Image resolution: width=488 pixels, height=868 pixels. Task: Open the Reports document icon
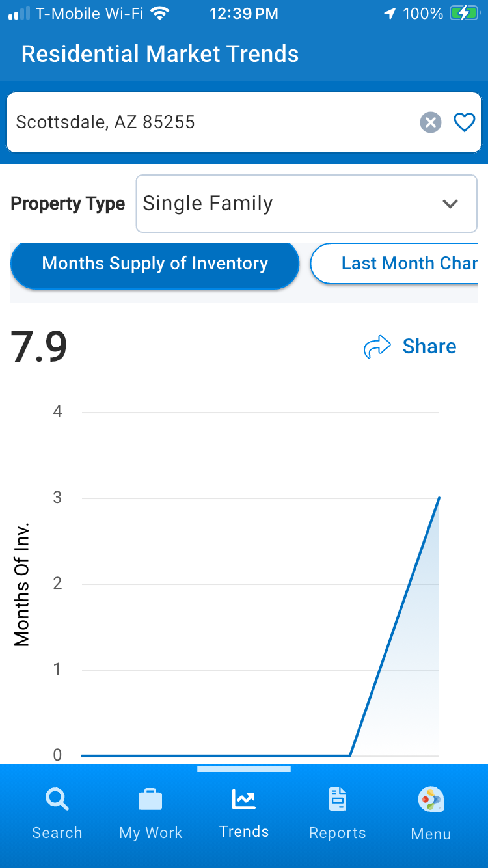(x=337, y=799)
